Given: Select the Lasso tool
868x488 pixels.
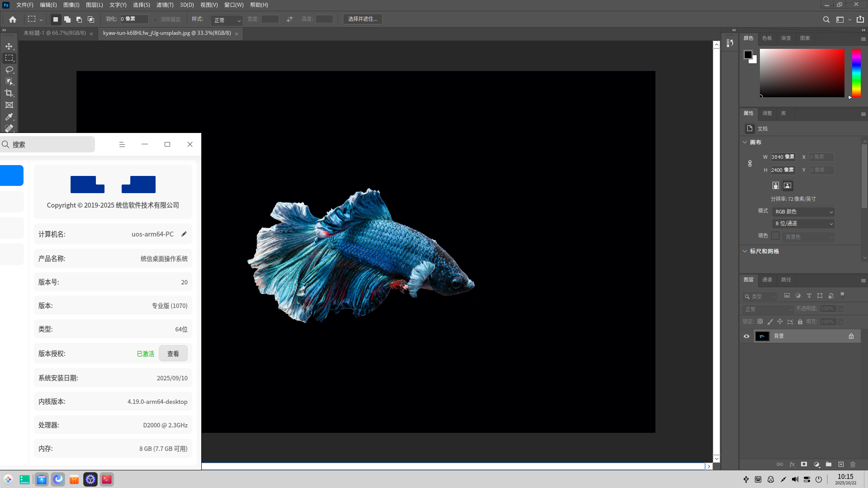Looking at the screenshot, I should [x=9, y=70].
